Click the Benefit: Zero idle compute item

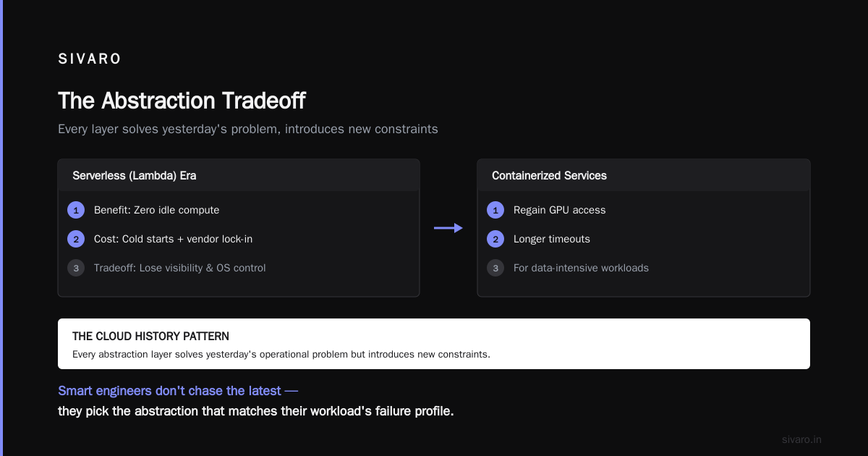point(156,210)
